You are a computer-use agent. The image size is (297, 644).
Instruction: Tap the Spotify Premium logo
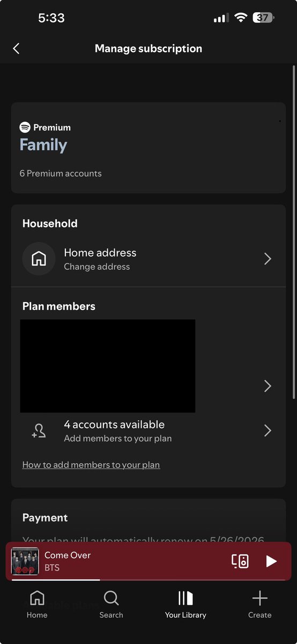tap(25, 127)
